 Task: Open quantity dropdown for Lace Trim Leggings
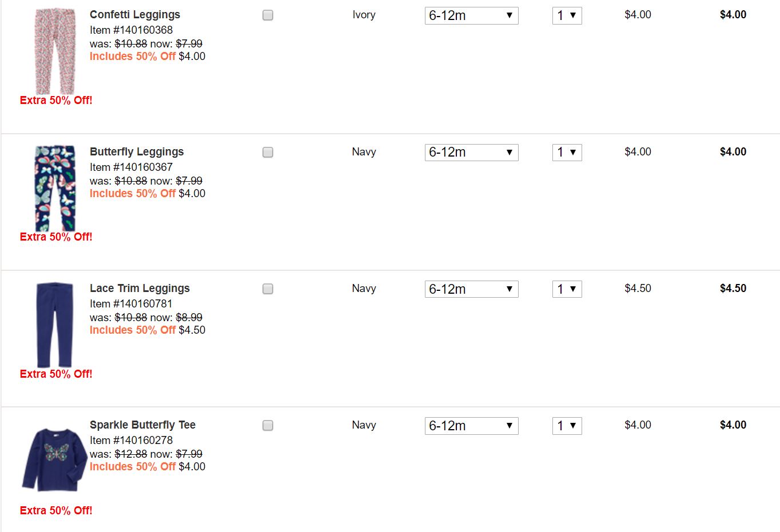[x=567, y=289]
